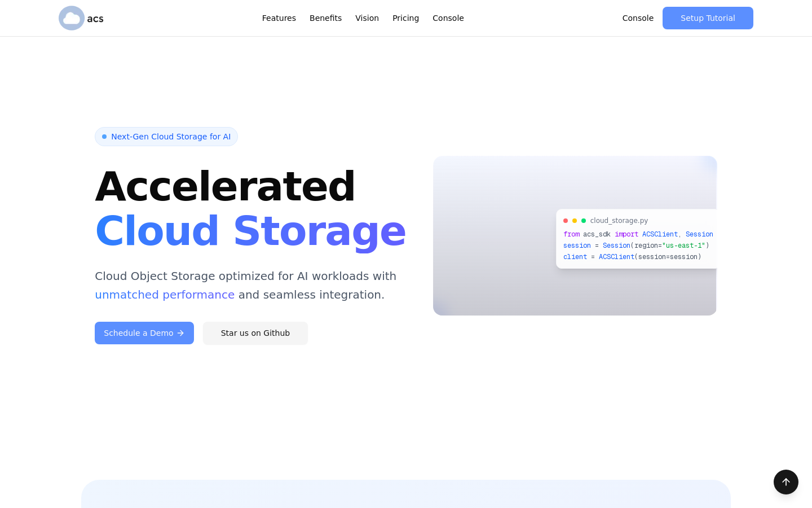Click the cloud_storage.py file name
Image resolution: width=812 pixels, height=508 pixels.
(619, 221)
